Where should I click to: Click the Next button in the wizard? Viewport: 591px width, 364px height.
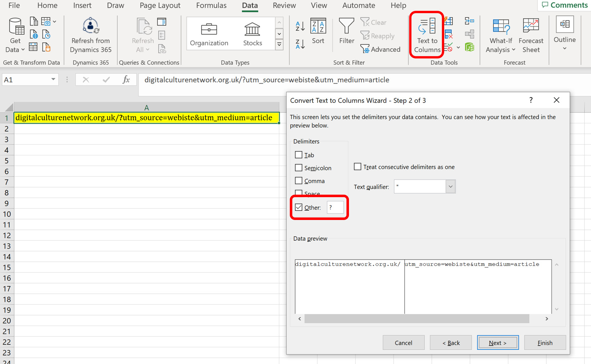[x=498, y=342]
